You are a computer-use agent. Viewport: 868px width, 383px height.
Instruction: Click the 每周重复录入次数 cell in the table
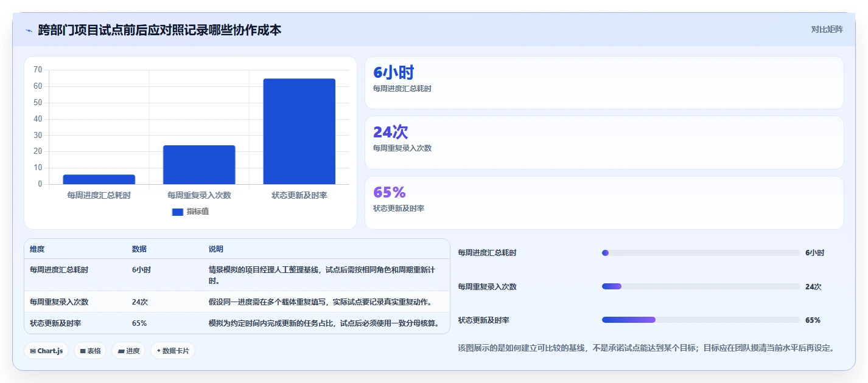(59, 302)
